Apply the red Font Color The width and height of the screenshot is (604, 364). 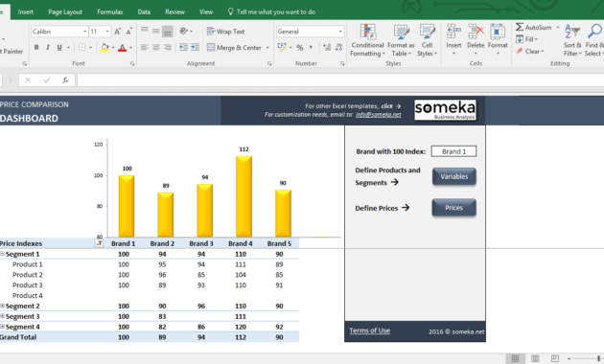pyautogui.click(x=122, y=47)
